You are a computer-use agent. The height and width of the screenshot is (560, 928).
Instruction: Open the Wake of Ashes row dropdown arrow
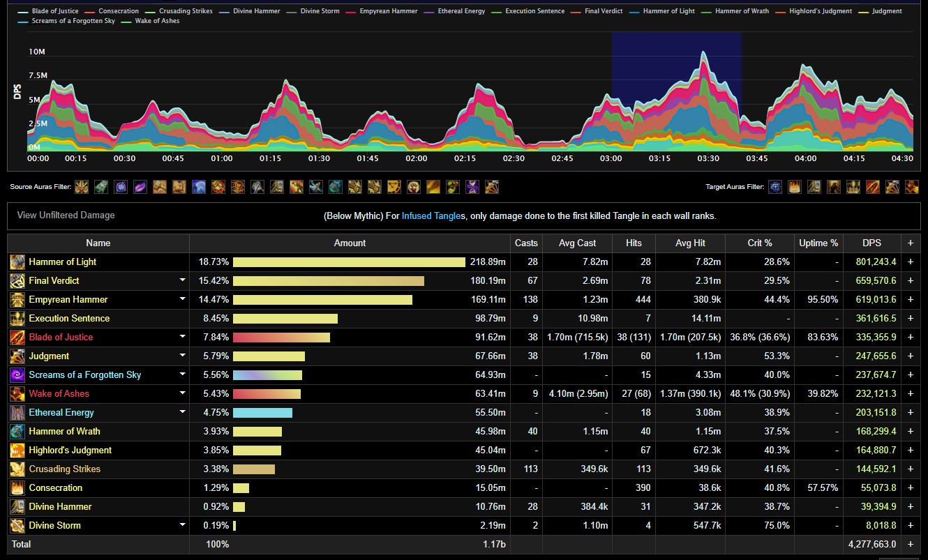pos(182,393)
